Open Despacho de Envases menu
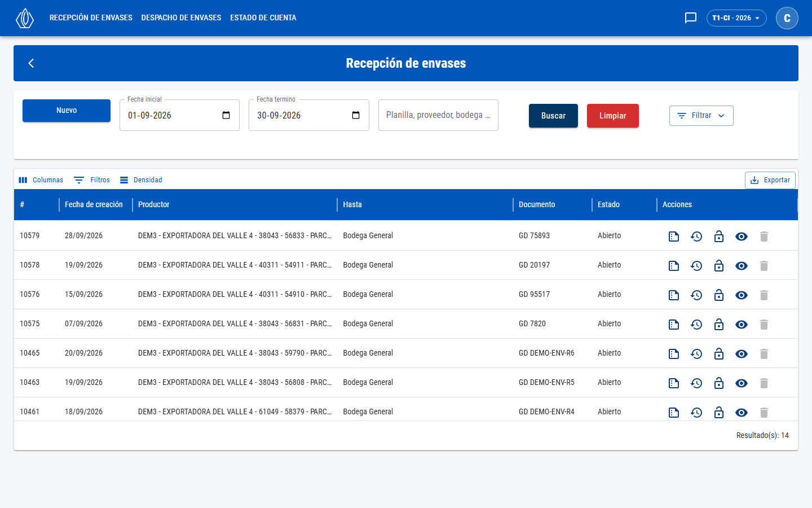812x508 pixels. (181, 18)
